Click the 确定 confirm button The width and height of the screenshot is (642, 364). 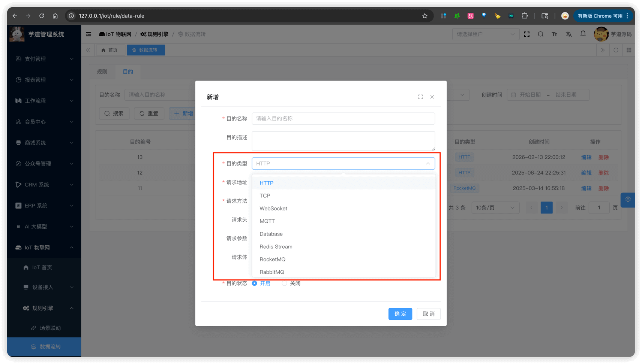coord(400,314)
